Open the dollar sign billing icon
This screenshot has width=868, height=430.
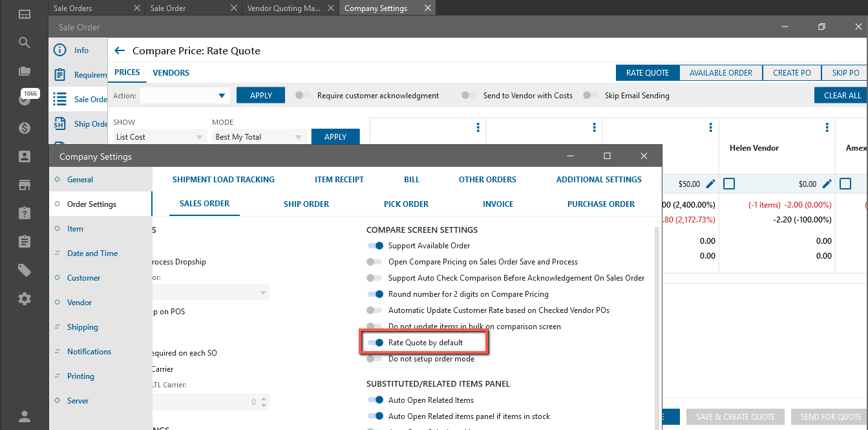[24, 128]
